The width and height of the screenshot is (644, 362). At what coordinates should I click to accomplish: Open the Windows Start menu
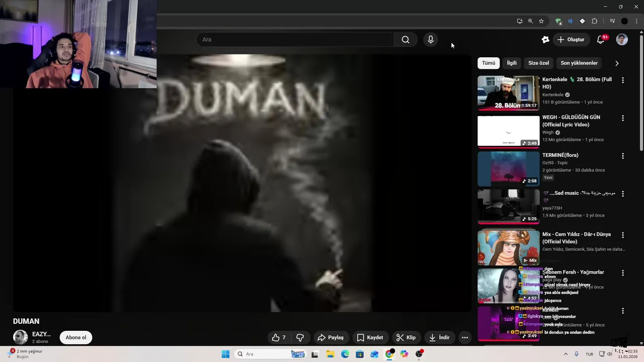pyautogui.click(x=225, y=354)
